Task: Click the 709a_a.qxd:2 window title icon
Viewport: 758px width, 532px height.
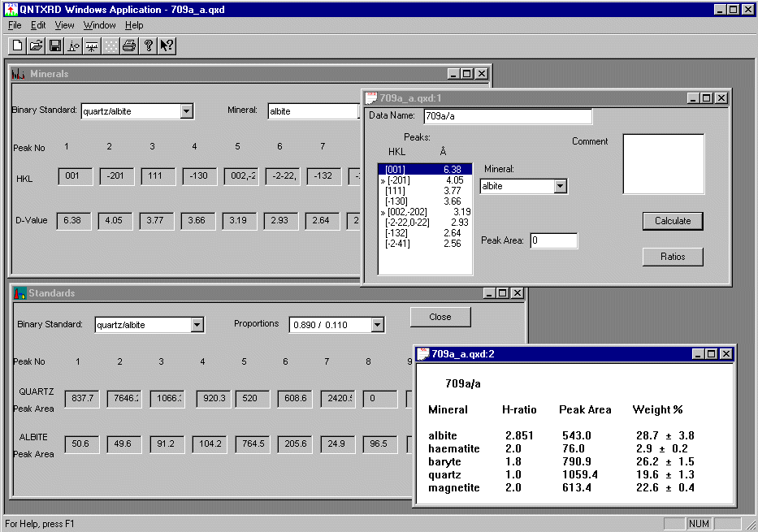Action: point(423,354)
